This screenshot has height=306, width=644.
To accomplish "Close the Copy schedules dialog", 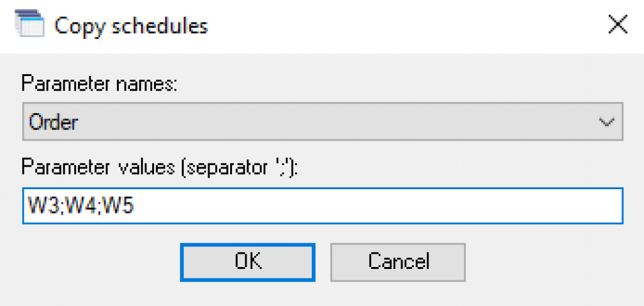I will pyautogui.click(x=618, y=25).
